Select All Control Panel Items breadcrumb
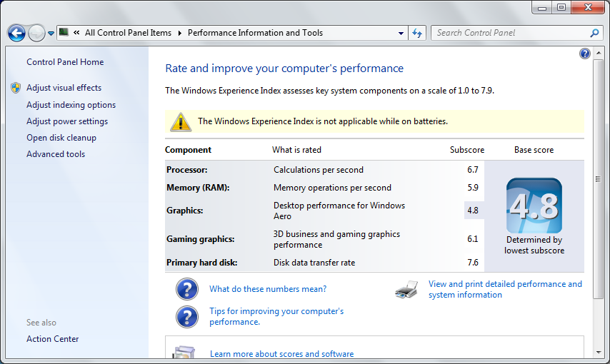Image resolution: width=610 pixels, height=364 pixels. (128, 33)
